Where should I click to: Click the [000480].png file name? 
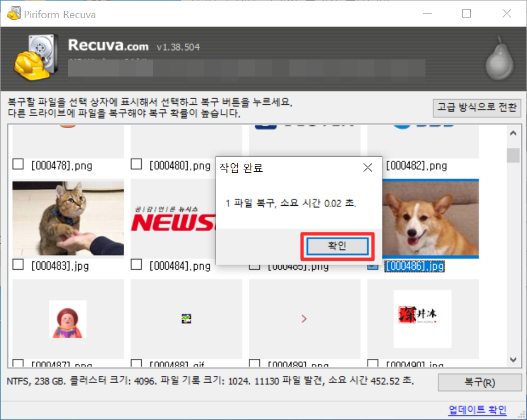coord(180,166)
